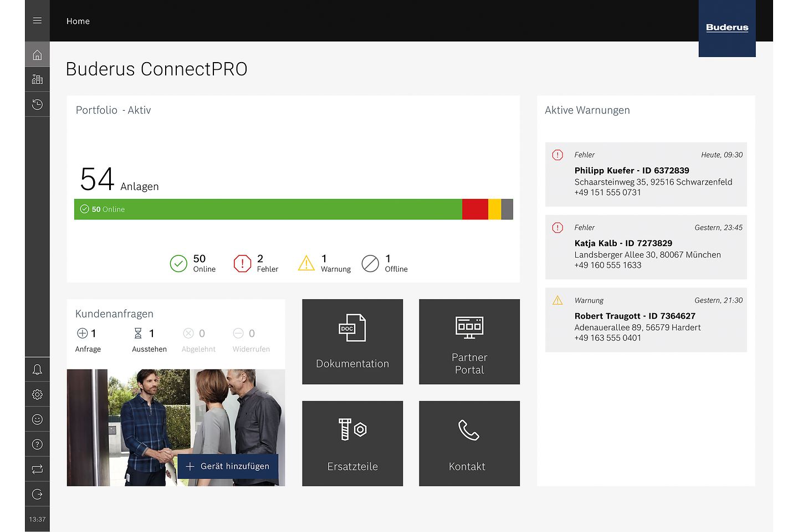Open Robert Traugott - ID 7364627 alert
798x532 pixels.
[646, 320]
